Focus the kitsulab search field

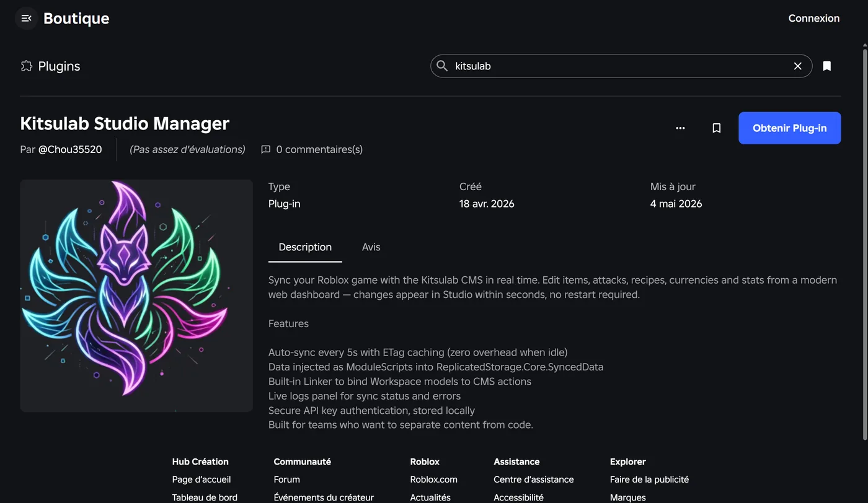point(621,66)
